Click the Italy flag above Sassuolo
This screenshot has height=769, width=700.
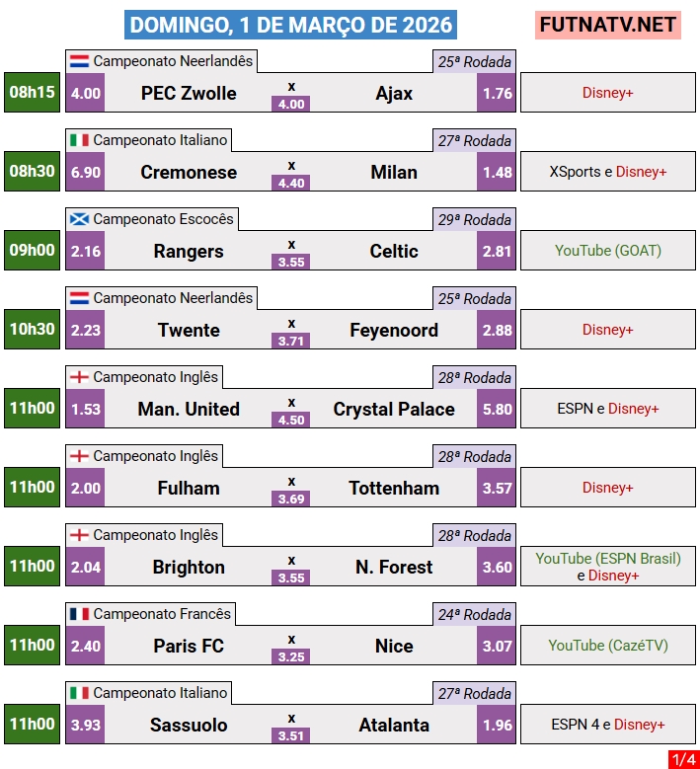(80, 693)
